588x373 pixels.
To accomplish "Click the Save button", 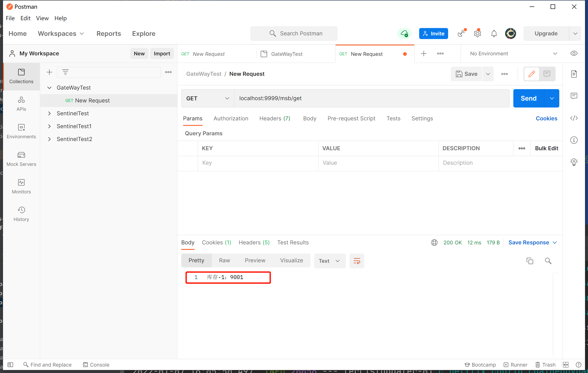I will [x=466, y=74].
